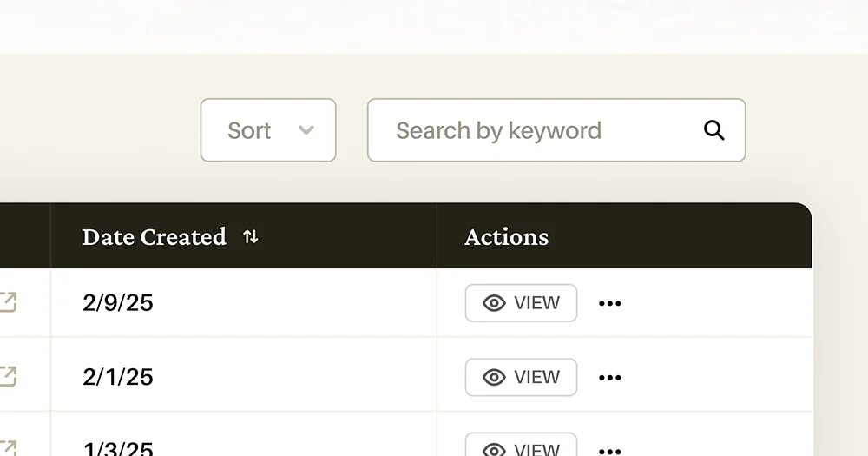Select the Date Created column header
The image size is (868, 456).
coord(155,237)
